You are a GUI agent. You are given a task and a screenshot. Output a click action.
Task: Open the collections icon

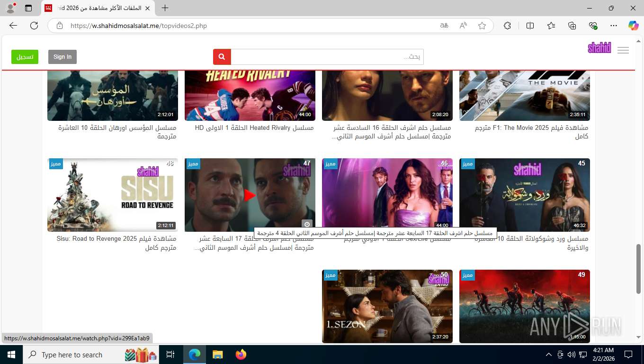click(x=572, y=26)
